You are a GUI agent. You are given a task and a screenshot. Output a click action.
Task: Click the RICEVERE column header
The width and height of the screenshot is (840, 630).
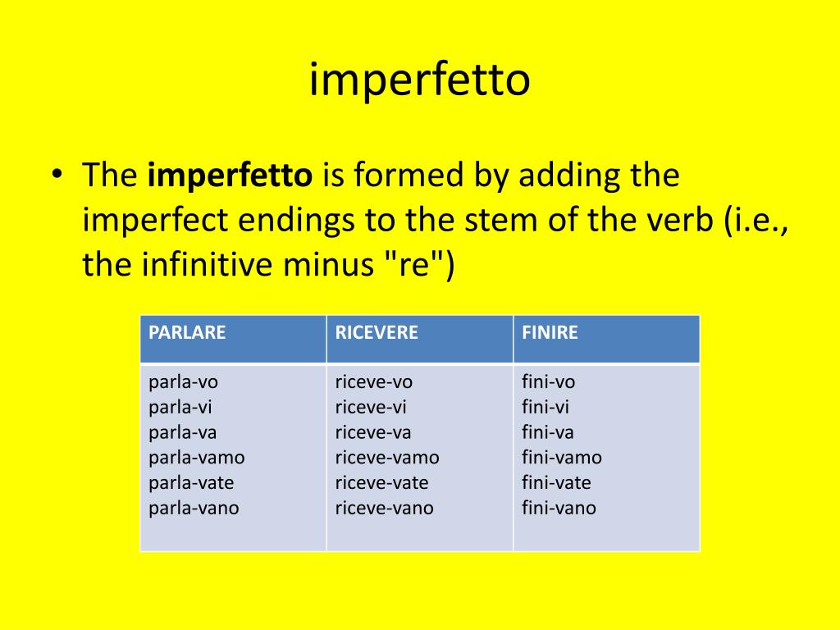pos(420,339)
